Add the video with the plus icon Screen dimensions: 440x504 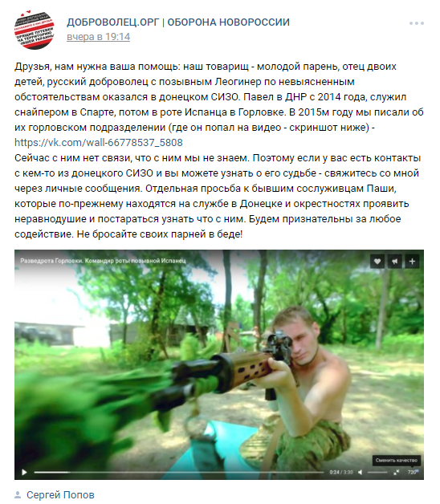pyautogui.click(x=412, y=262)
